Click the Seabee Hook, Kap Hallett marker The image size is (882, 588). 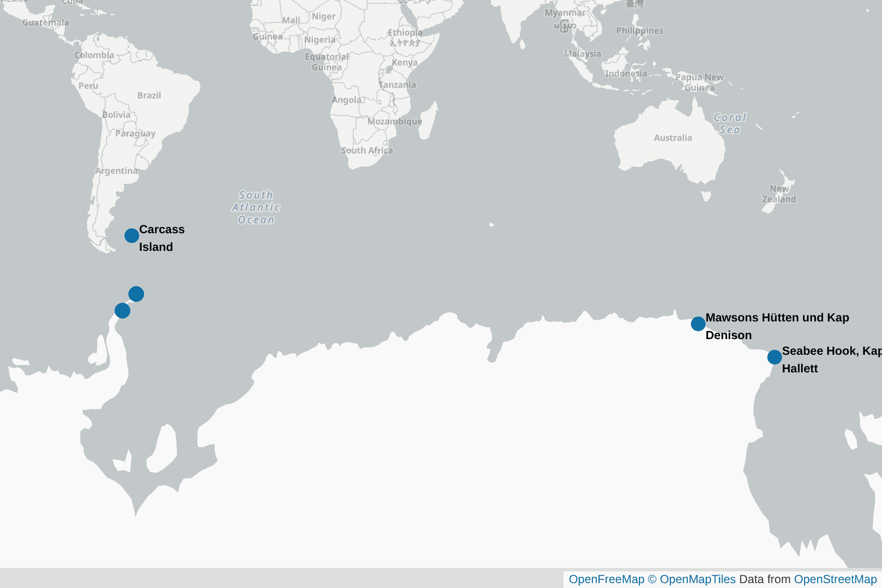coord(774,357)
